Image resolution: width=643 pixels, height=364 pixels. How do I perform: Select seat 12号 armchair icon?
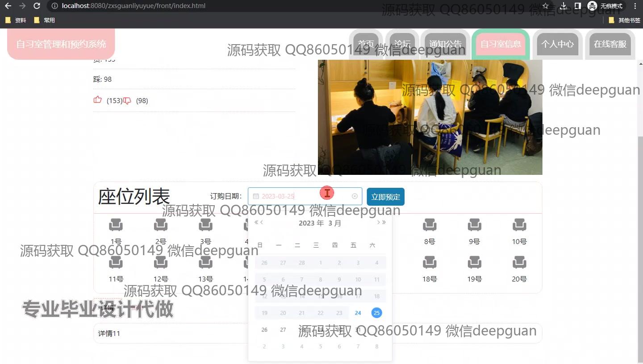click(161, 262)
